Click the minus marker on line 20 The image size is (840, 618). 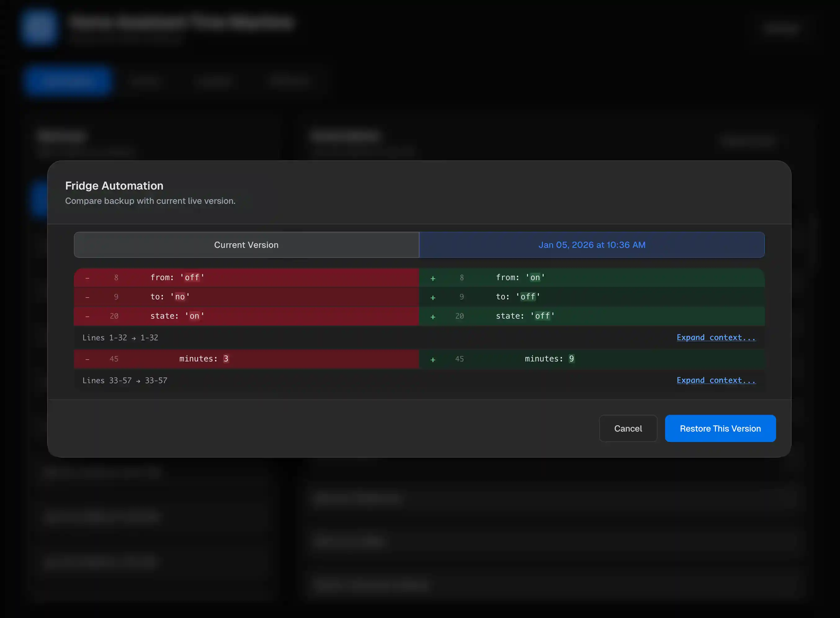(87, 316)
